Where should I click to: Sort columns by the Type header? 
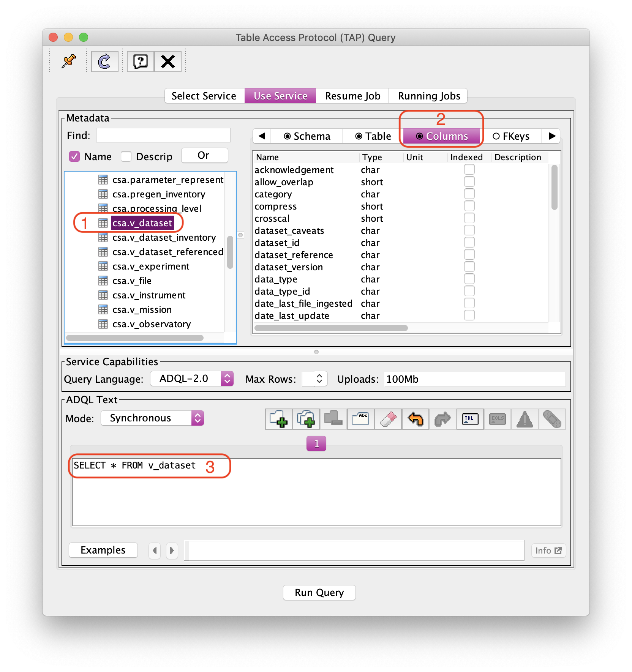[381, 157]
